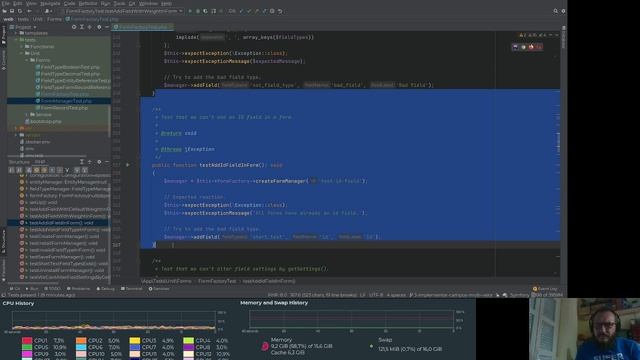Open the Run menu
This screenshot has width=640, height=360.
click(105, 3)
